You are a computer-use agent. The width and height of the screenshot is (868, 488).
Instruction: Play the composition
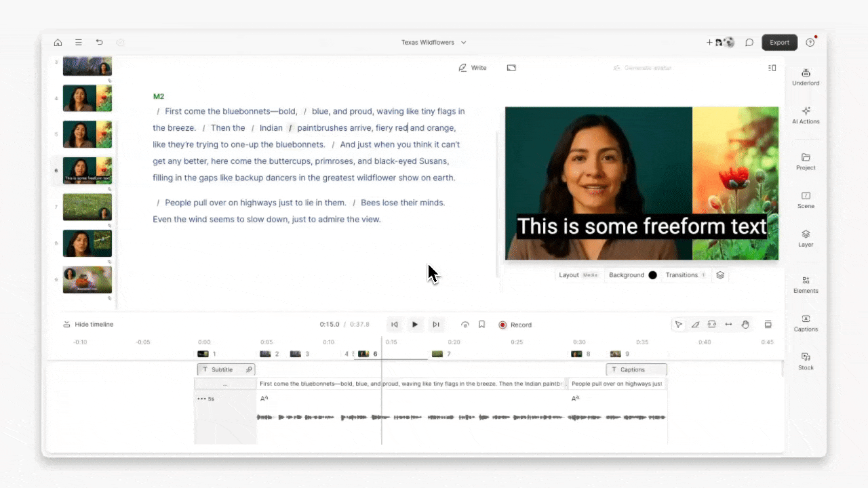point(415,325)
